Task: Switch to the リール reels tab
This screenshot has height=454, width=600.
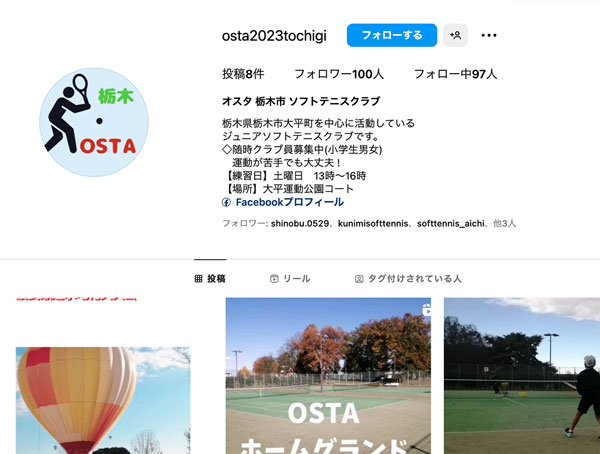Action: coord(290,279)
